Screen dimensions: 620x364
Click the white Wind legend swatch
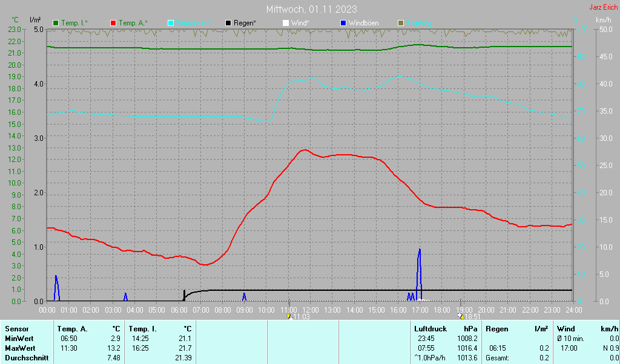tap(286, 24)
